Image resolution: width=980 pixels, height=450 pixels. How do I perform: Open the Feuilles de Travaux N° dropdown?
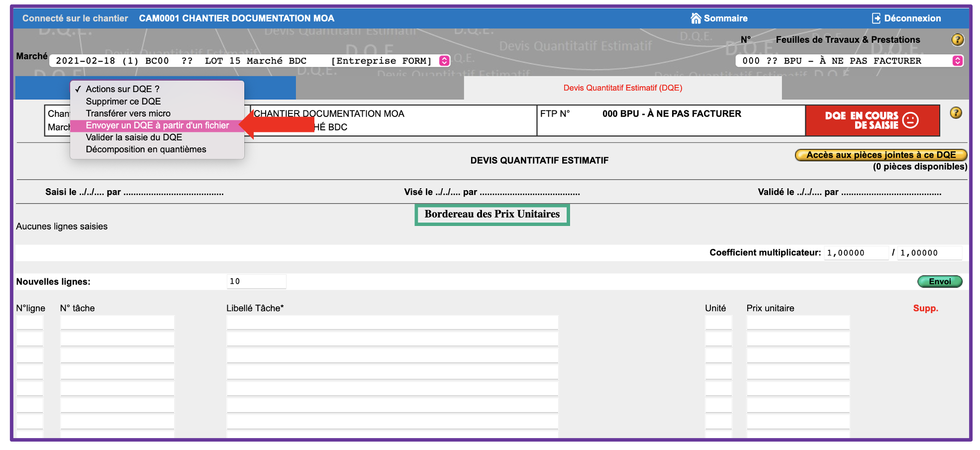(x=846, y=60)
